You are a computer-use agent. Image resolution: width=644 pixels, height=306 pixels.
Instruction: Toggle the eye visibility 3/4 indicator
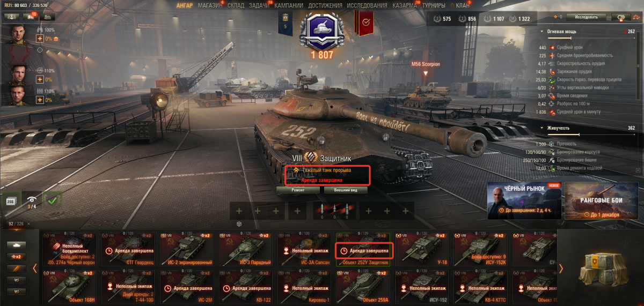[32, 201]
